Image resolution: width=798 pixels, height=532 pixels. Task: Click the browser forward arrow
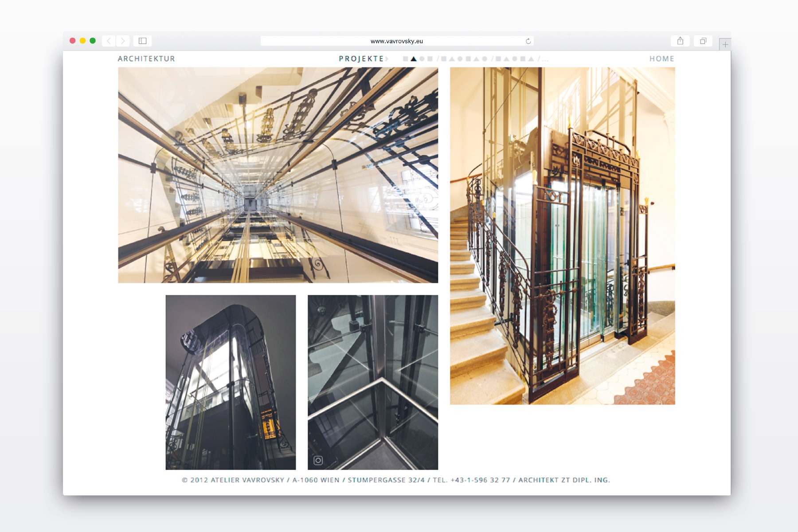123,41
